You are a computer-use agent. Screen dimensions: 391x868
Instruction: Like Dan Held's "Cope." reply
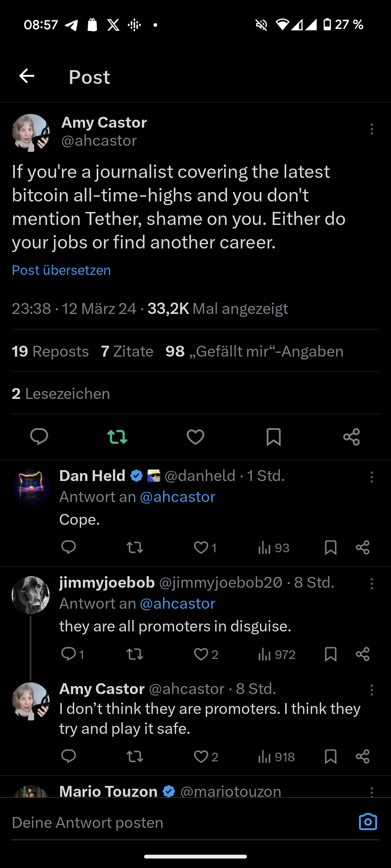click(202, 548)
